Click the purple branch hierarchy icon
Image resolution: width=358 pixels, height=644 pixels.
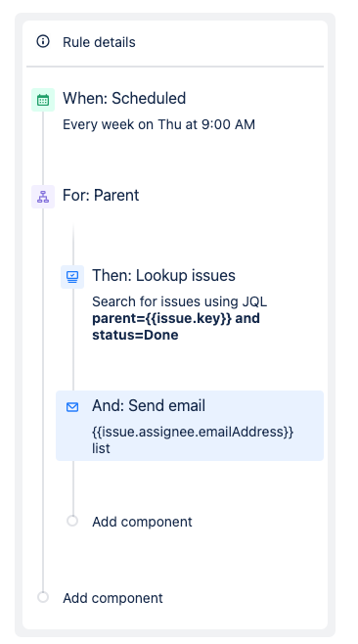[x=43, y=197]
